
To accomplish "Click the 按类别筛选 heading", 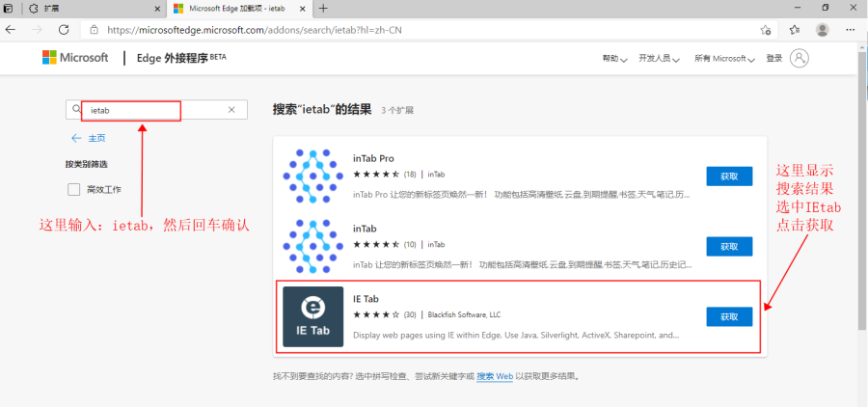I will click(x=85, y=165).
